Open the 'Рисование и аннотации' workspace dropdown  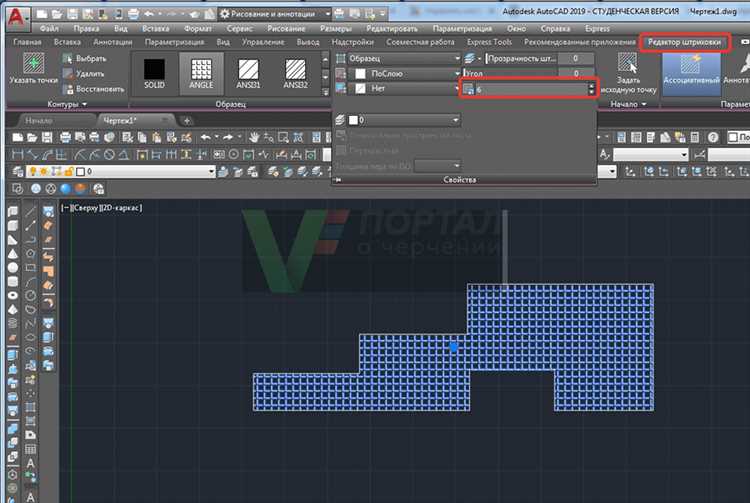[275, 14]
